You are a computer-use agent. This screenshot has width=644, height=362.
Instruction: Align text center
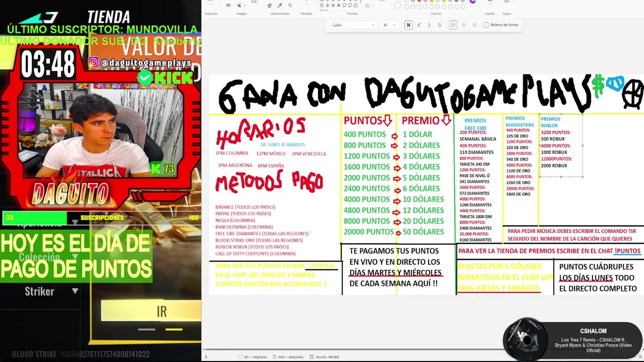[464, 25]
